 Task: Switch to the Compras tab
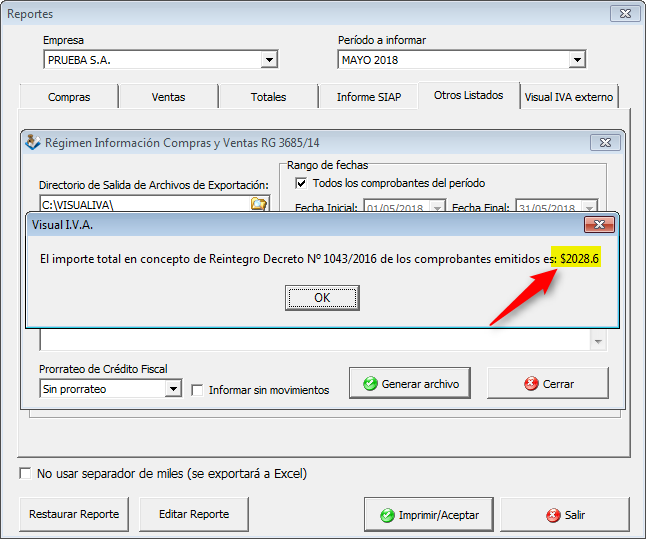click(69, 97)
